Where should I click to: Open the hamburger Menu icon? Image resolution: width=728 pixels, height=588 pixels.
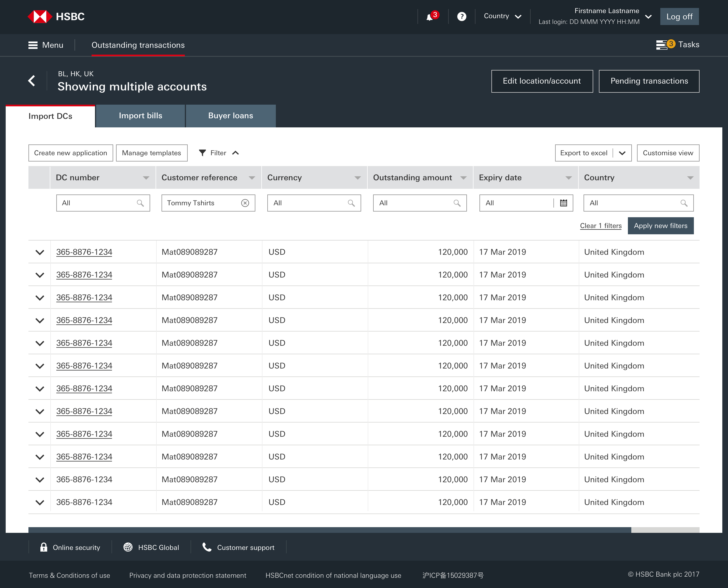(x=33, y=45)
